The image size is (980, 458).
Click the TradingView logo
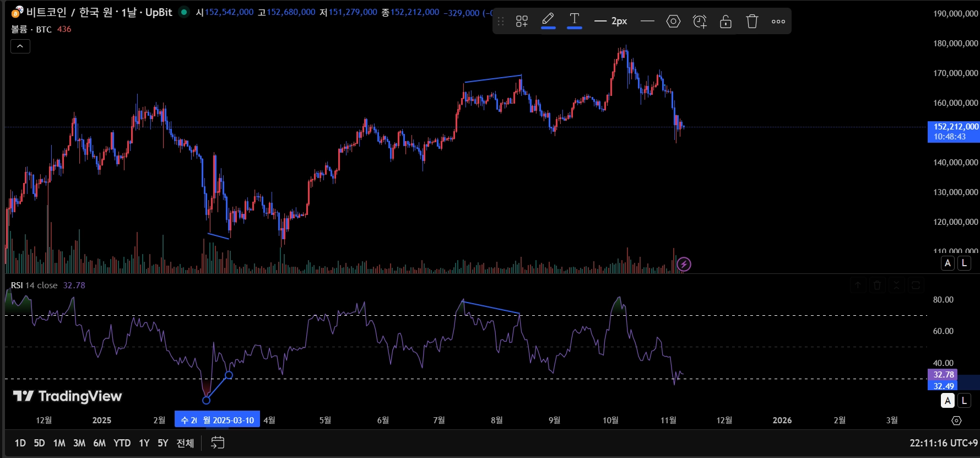click(67, 396)
